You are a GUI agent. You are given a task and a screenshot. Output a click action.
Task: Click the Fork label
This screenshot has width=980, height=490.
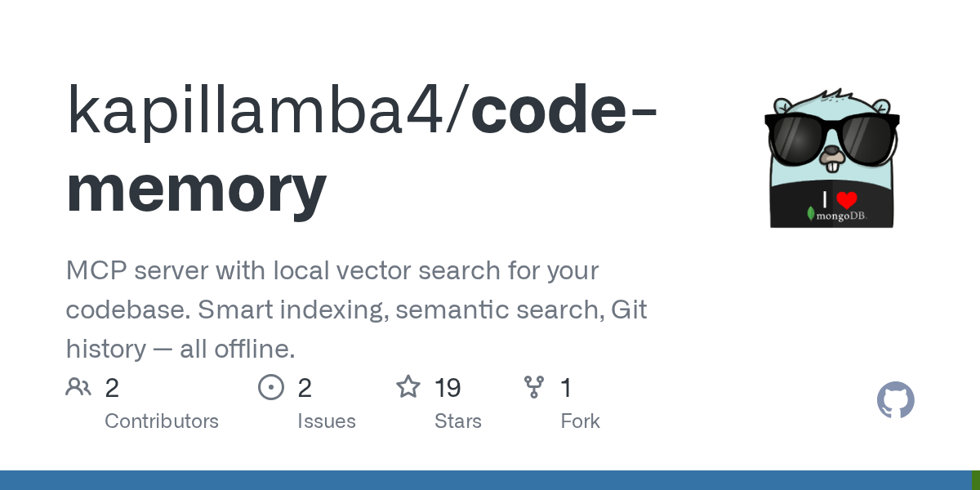pyautogui.click(x=580, y=421)
